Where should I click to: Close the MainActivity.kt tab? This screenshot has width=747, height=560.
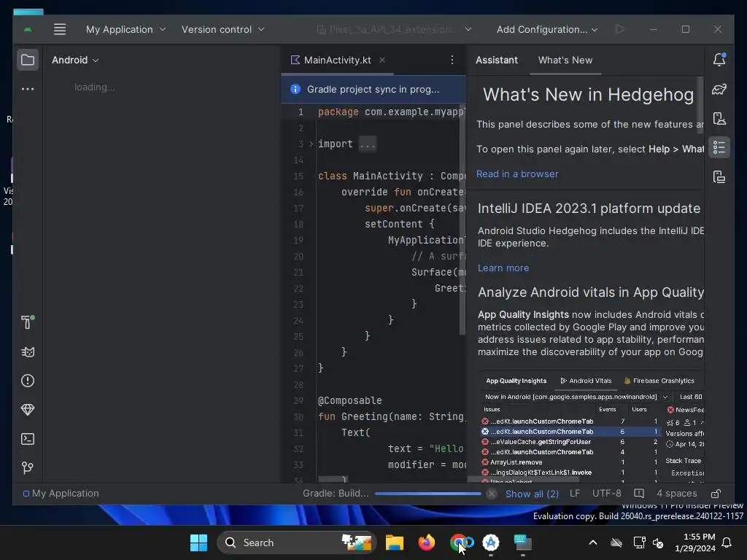point(382,60)
